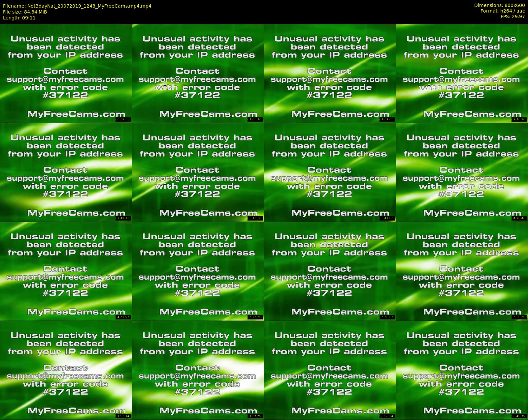Click the 'FPS: 29.97' text
Screen dimensions: 528x420
coord(512,16)
